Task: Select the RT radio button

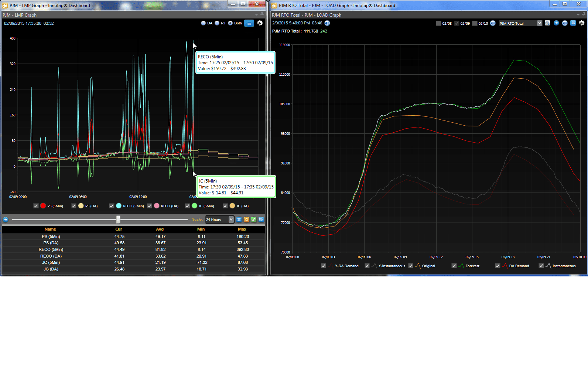Action: [217, 23]
